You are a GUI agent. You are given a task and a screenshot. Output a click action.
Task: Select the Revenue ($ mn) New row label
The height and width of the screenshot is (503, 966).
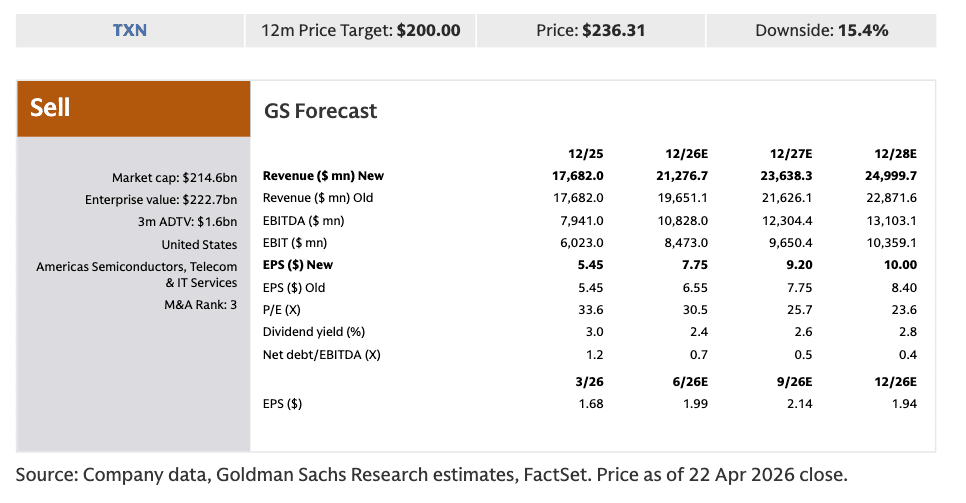click(x=323, y=176)
